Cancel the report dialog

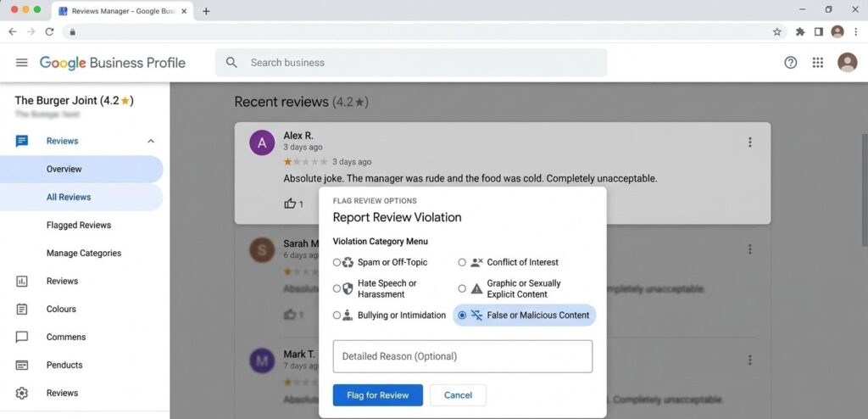[x=458, y=395]
